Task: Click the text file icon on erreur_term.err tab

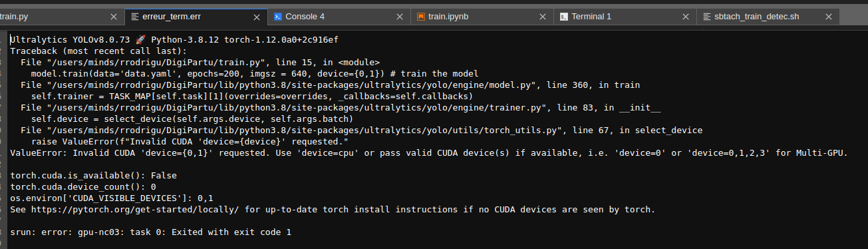Action: click(135, 16)
